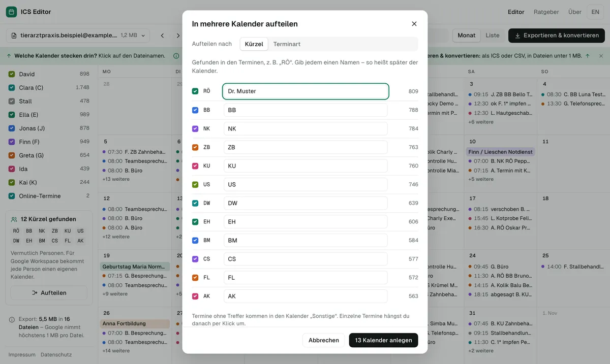Click the Aufteilen button in sidebar
This screenshot has width=610, height=364.
[49, 293]
